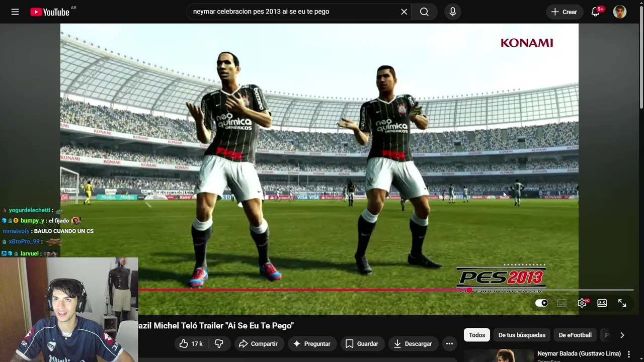
Task: Click the progress bar scrubber dot
Action: pos(469,290)
